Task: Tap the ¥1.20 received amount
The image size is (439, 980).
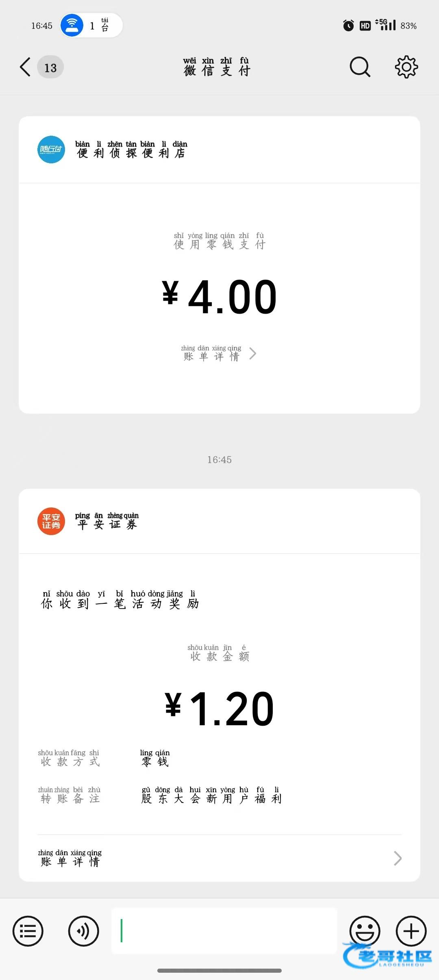Action: (x=219, y=709)
